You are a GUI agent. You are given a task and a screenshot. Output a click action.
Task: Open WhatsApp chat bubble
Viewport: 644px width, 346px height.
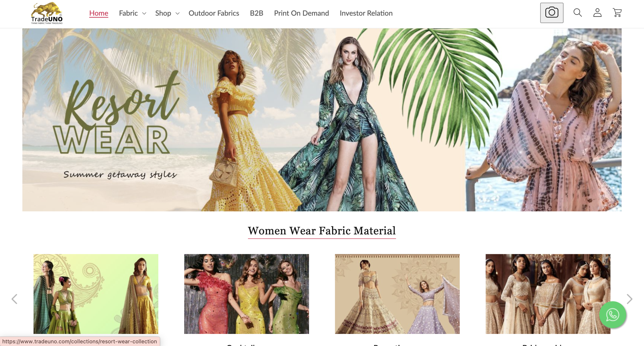coord(612,315)
